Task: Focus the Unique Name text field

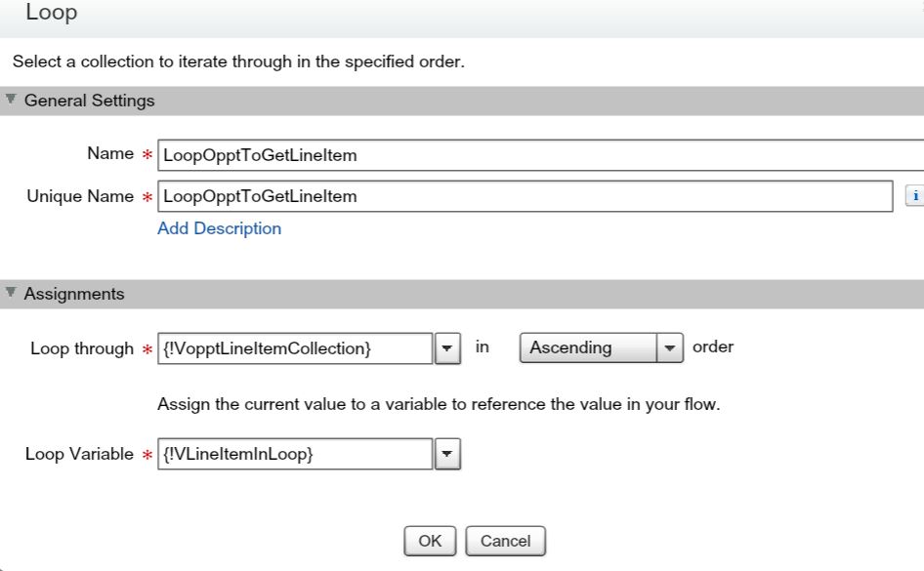Action: 524,196
